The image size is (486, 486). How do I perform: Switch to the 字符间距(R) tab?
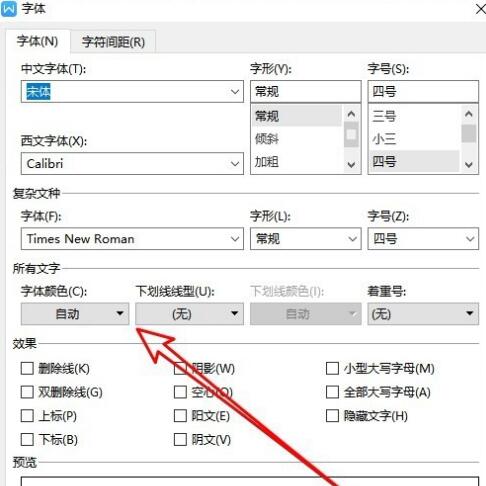(x=113, y=42)
